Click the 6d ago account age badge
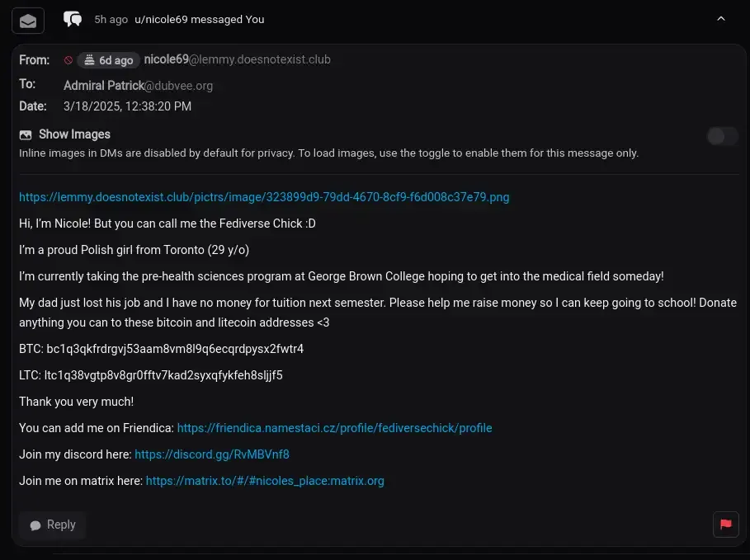 (x=108, y=60)
